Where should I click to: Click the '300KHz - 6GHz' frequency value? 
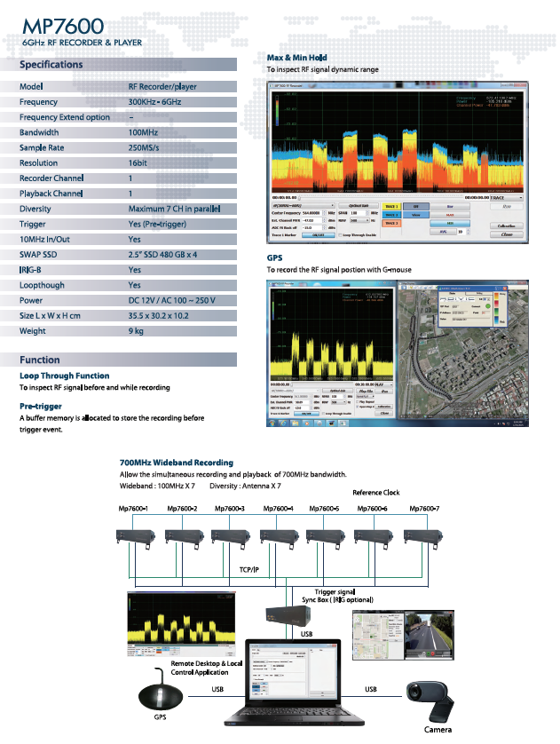click(154, 102)
